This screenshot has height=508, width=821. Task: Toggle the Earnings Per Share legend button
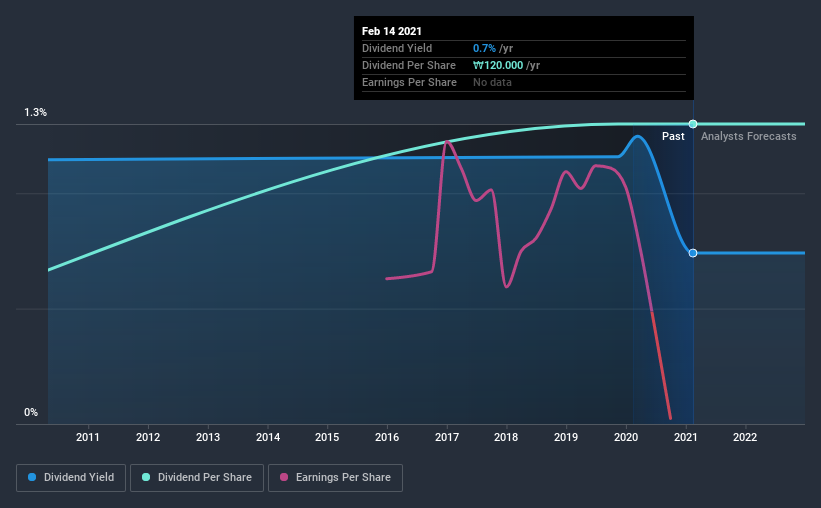point(335,478)
